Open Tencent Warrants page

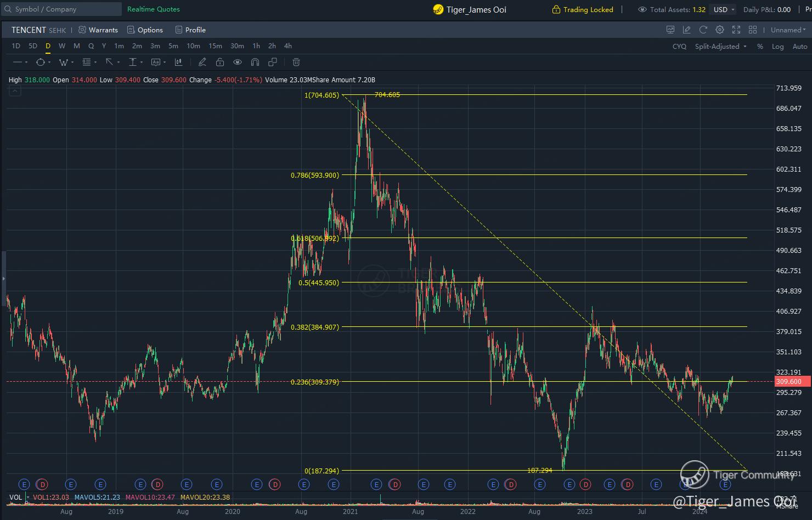(98, 30)
